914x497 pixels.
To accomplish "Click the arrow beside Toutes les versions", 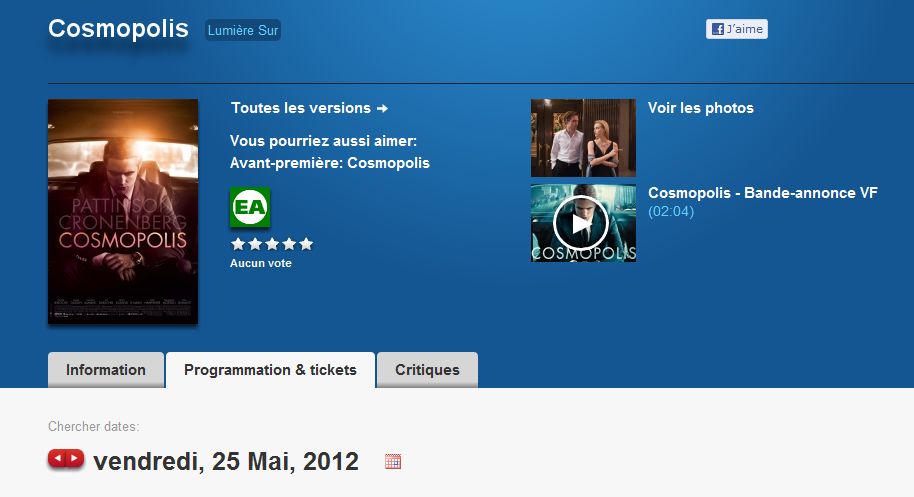I will pos(382,108).
